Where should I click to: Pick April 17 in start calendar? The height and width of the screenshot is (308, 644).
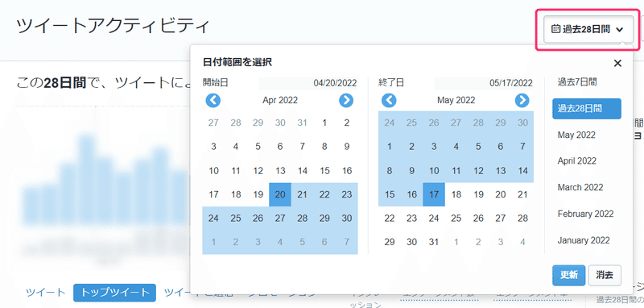213,194
